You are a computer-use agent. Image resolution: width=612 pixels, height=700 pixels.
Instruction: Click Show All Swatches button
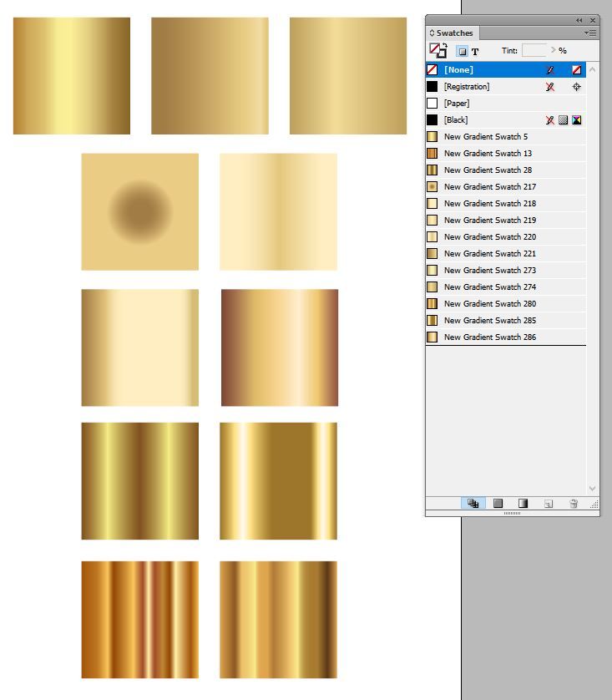tap(473, 504)
